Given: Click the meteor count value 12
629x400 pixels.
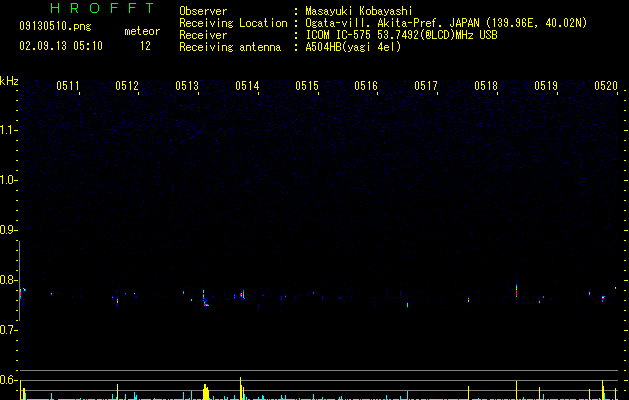Looking at the screenshot, I should click(x=145, y=46).
